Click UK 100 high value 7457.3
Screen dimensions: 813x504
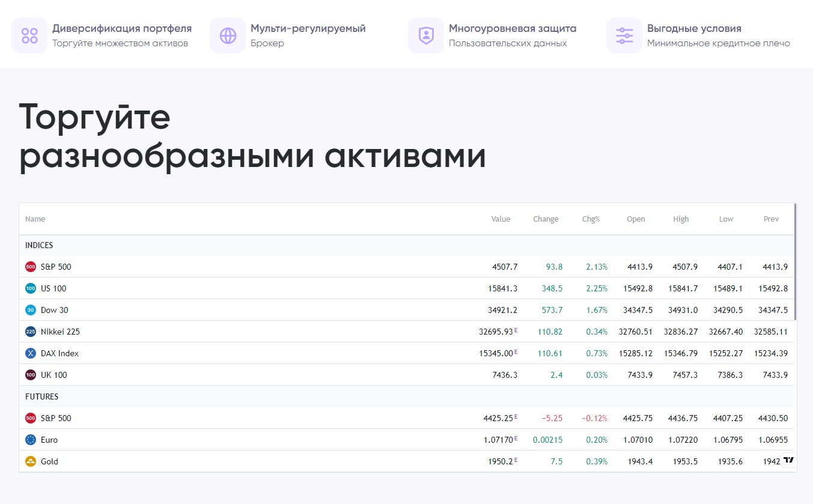point(685,375)
